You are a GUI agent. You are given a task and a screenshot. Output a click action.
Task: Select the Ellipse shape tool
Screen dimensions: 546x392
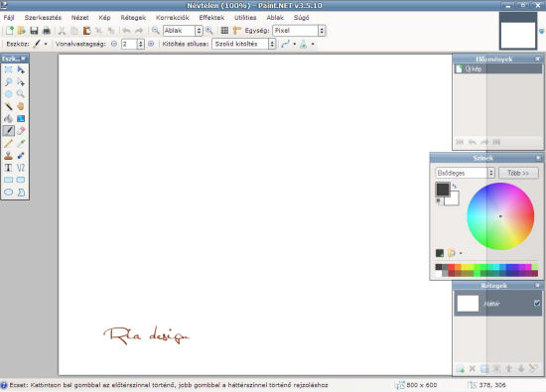click(8, 193)
